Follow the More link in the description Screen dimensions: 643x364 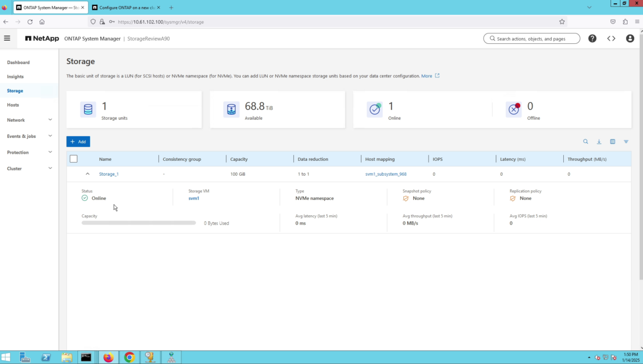click(426, 76)
